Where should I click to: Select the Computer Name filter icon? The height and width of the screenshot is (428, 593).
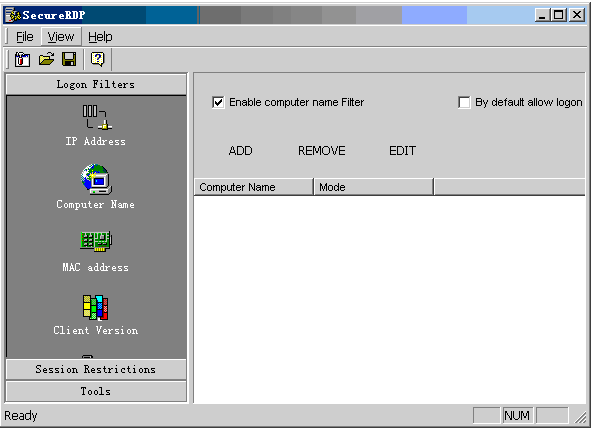click(96, 179)
